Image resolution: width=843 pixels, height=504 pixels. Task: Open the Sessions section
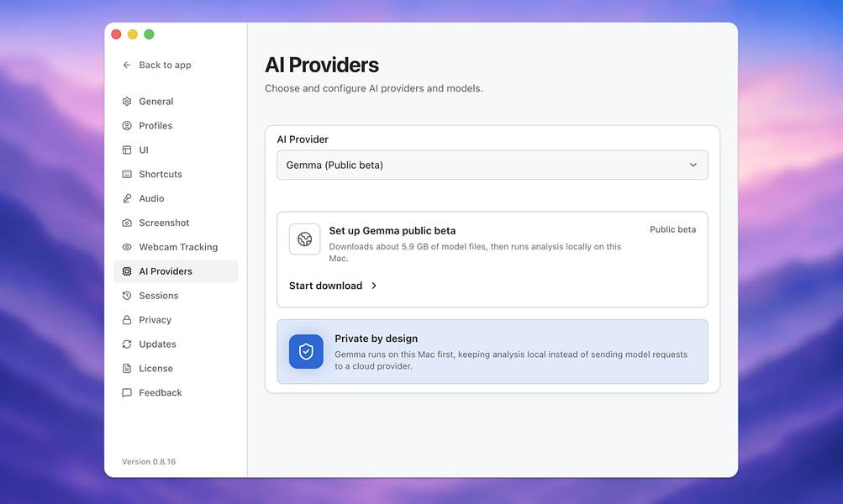tap(176, 296)
